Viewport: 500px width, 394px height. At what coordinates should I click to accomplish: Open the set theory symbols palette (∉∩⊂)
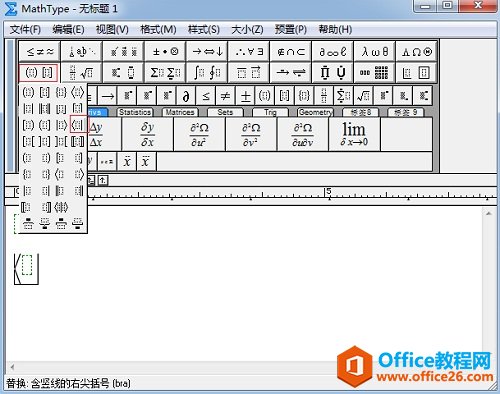(291, 51)
